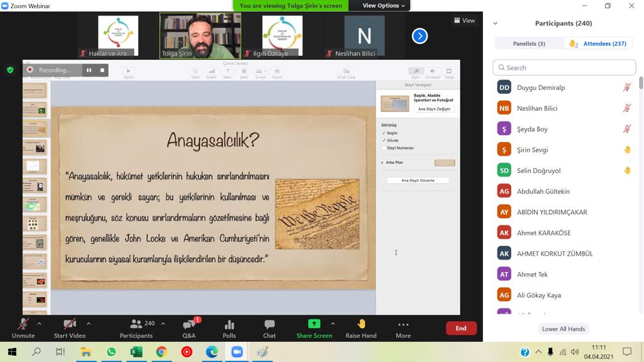Unmute the microphone in Zoom toolbar
The image size is (644, 362).
23,328
